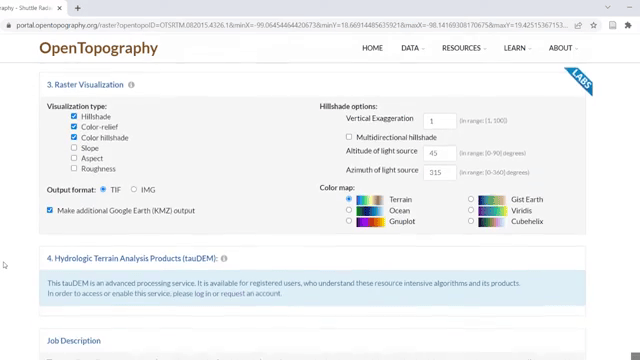Select the Viridis color map radio

point(471,210)
